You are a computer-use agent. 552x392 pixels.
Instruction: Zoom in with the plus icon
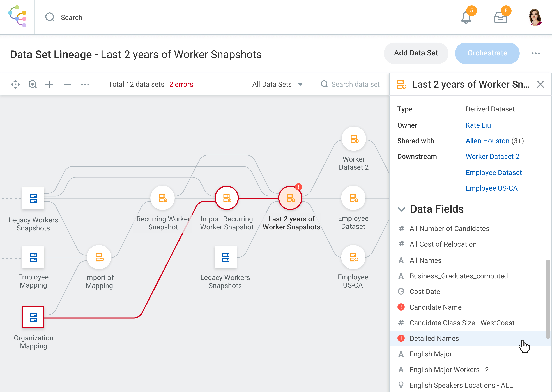click(x=49, y=85)
